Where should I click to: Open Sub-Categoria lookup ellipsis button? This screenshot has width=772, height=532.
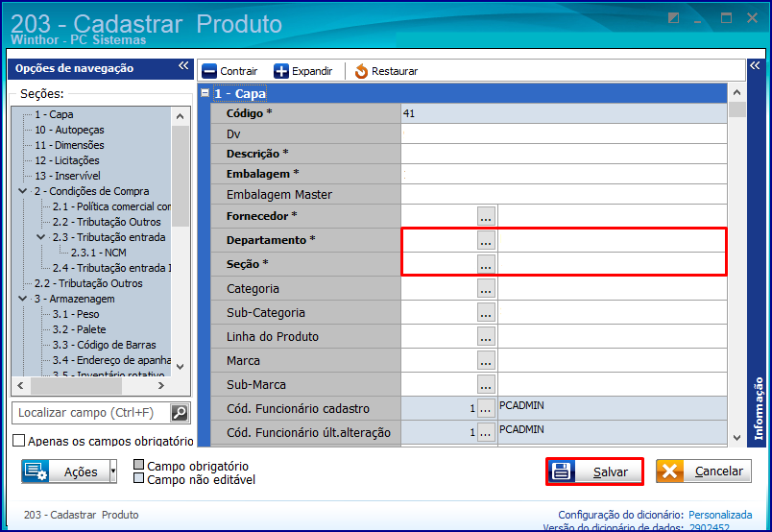tap(486, 312)
